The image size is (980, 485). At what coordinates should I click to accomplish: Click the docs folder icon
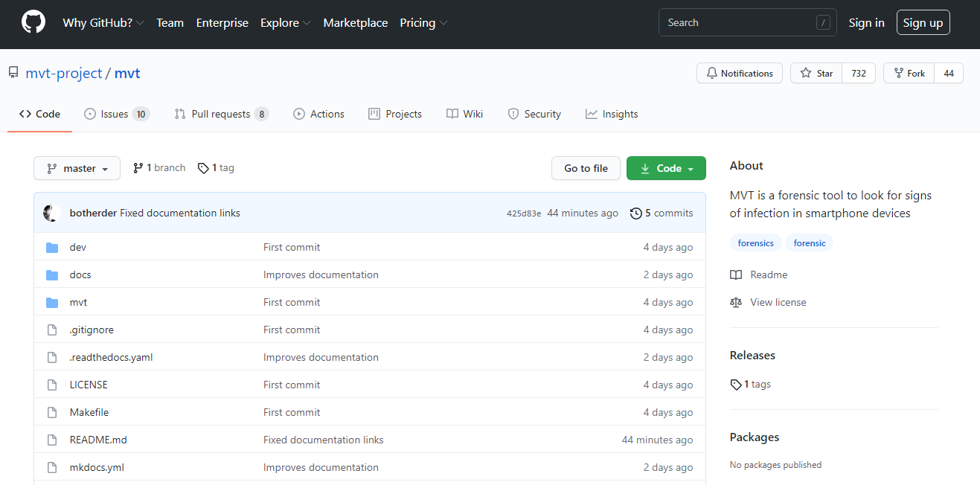52,274
